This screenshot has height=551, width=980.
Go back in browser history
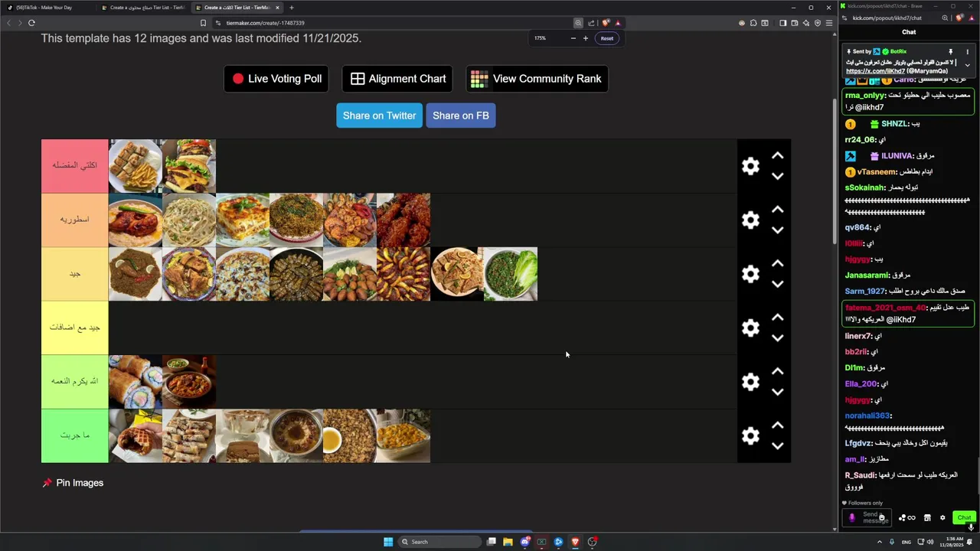coord(8,23)
